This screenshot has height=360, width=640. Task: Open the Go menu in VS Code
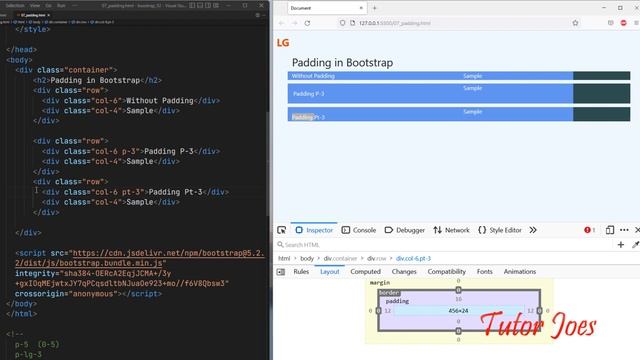[49, 6]
